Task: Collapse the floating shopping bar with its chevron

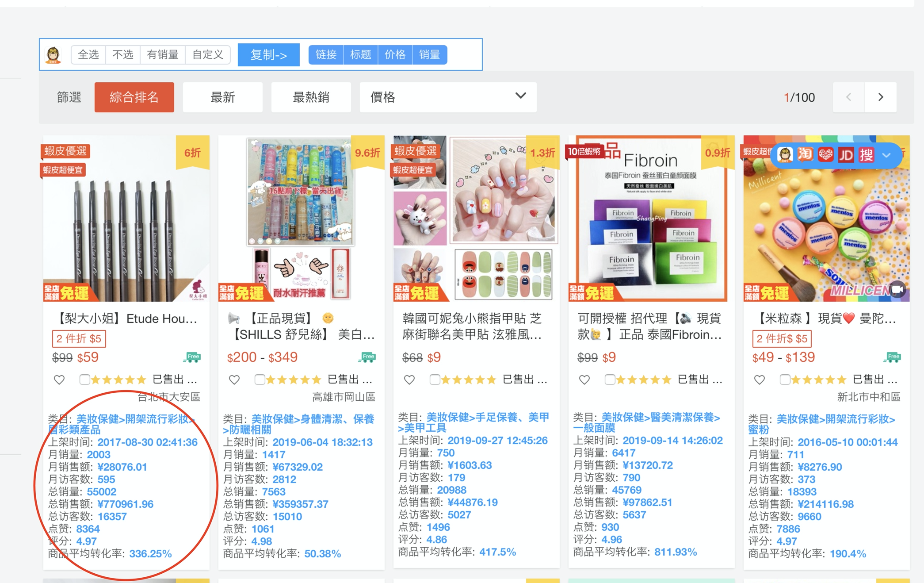Action: point(886,155)
